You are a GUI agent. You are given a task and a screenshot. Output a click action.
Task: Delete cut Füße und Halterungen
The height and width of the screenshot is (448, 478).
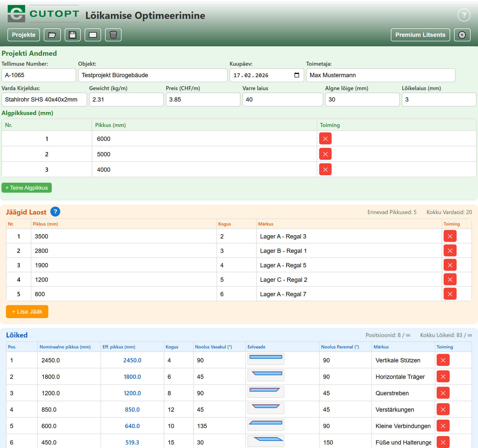point(443,442)
